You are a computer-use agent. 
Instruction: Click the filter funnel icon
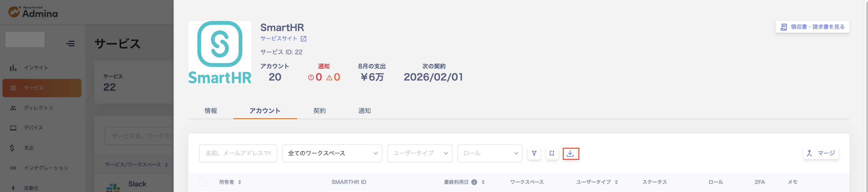(x=534, y=153)
